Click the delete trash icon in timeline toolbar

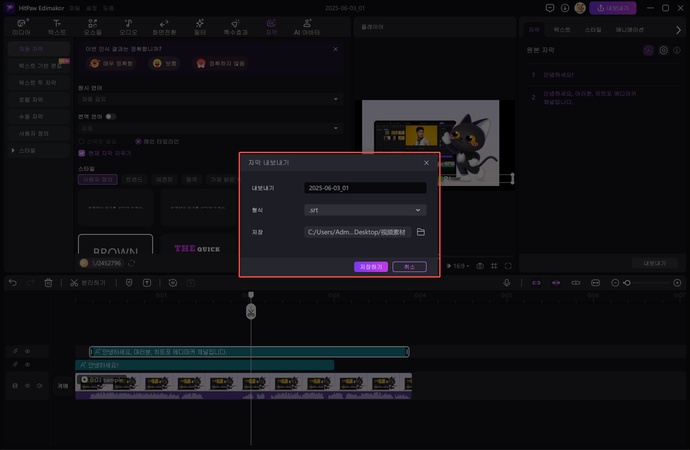48,283
